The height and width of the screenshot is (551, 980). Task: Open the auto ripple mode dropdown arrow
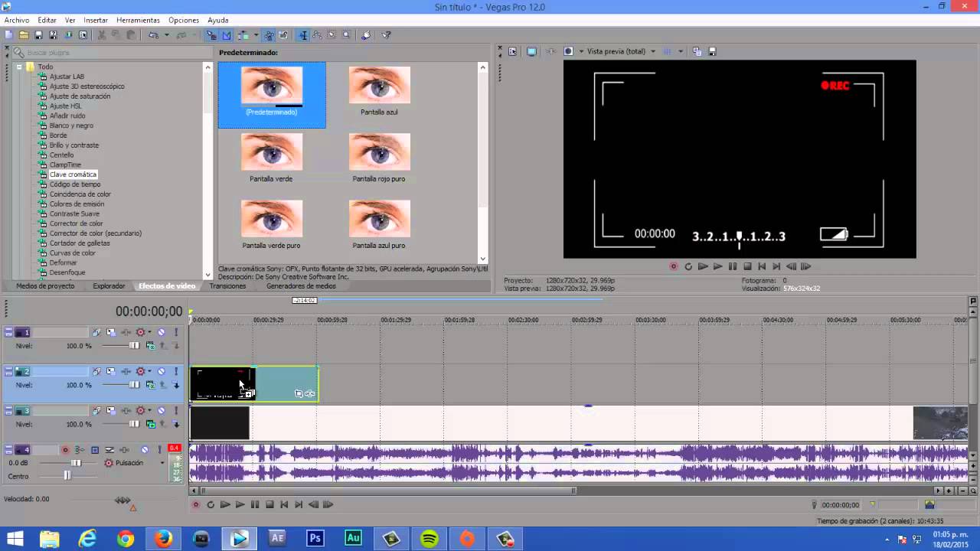pos(256,35)
